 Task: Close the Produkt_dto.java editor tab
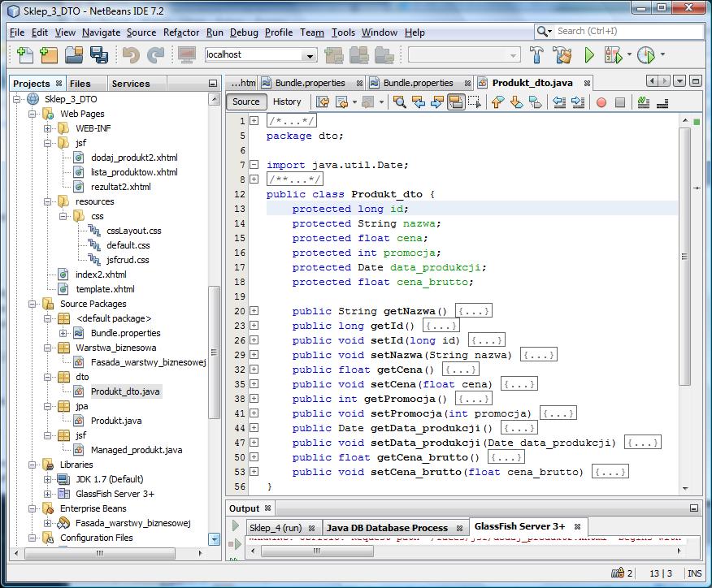coord(587,83)
